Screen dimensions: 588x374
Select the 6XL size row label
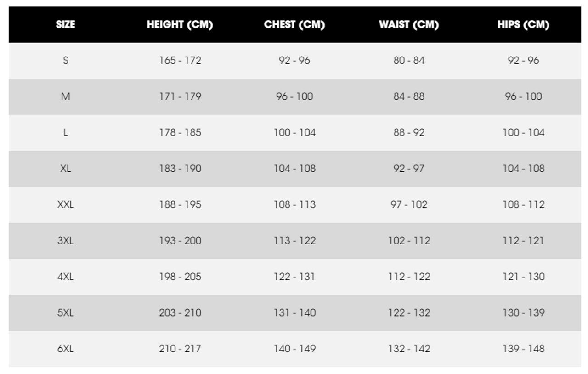(x=65, y=349)
